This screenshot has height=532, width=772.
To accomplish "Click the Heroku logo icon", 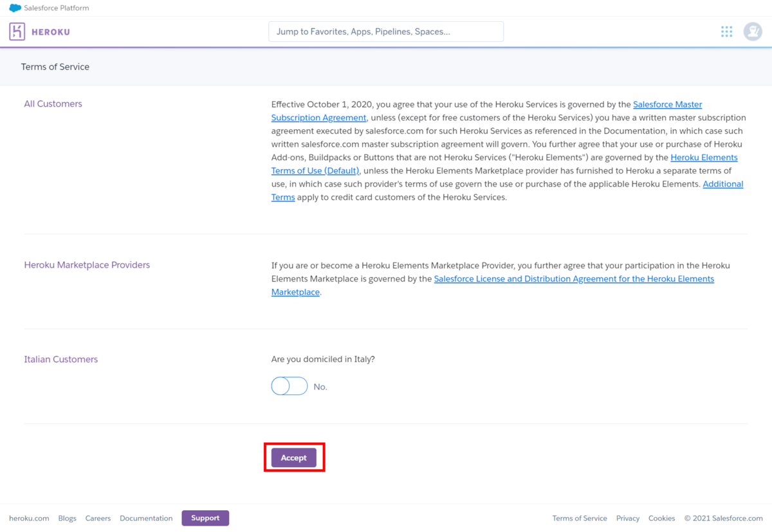I will [17, 32].
